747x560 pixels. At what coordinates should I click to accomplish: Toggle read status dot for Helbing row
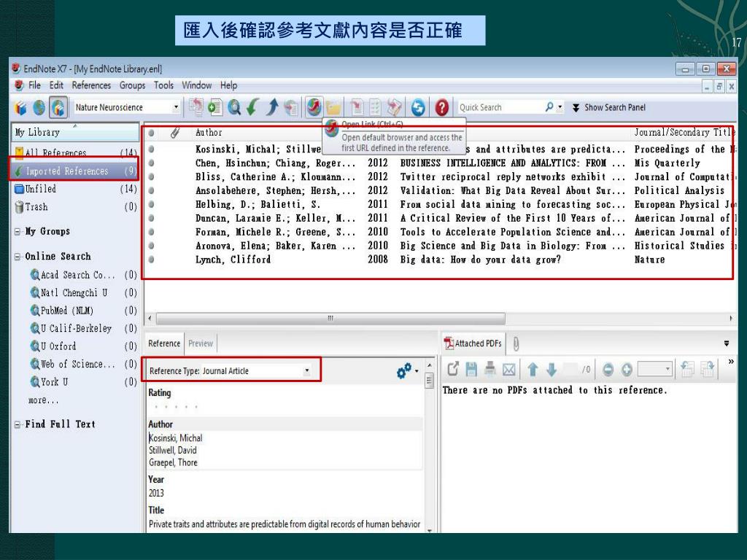pyautogui.click(x=151, y=204)
